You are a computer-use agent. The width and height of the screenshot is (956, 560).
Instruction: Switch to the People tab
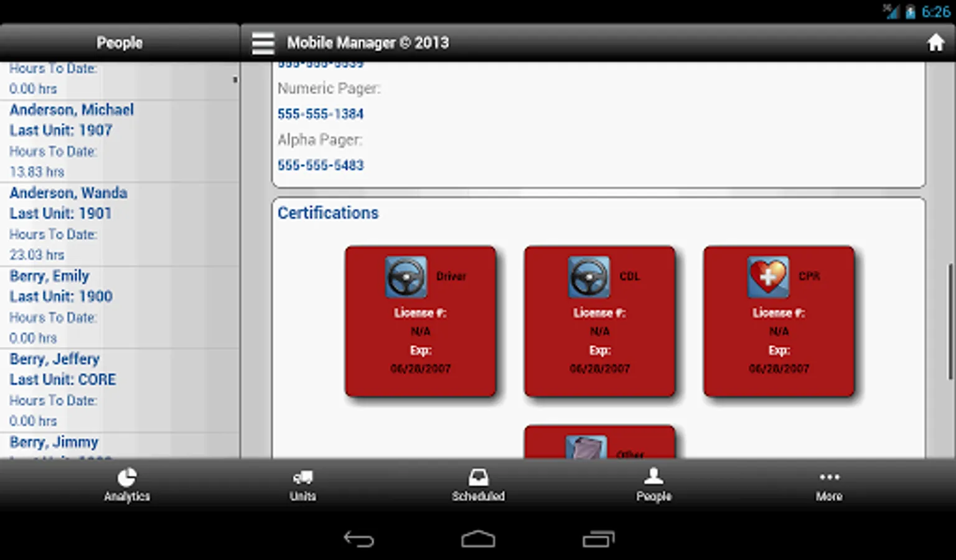pos(654,485)
